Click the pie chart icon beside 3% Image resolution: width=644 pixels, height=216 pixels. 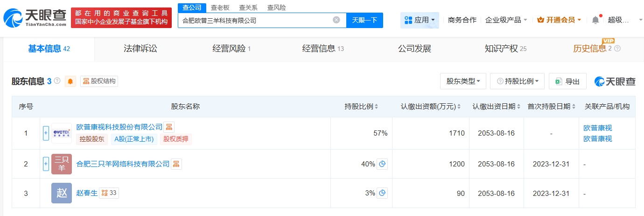382,193
